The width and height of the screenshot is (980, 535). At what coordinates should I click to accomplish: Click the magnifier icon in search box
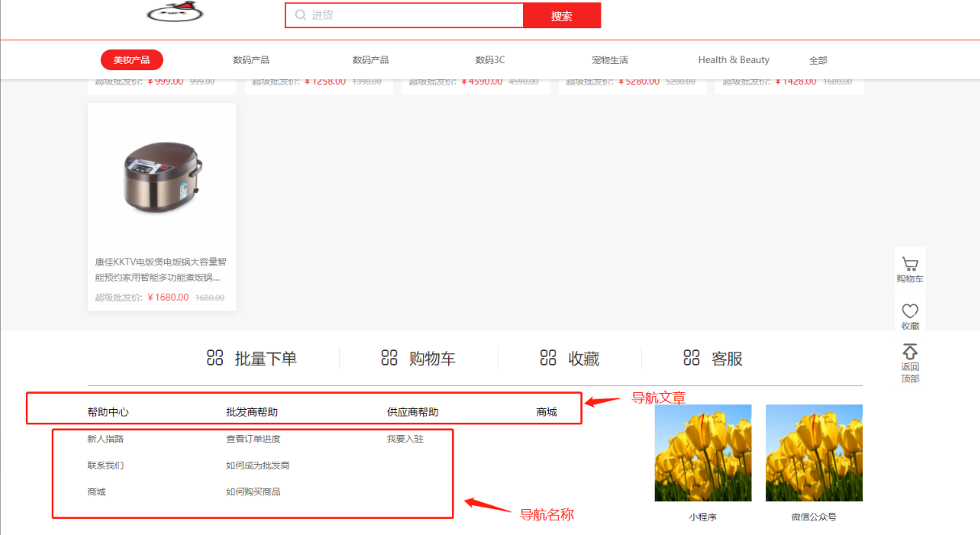[300, 15]
